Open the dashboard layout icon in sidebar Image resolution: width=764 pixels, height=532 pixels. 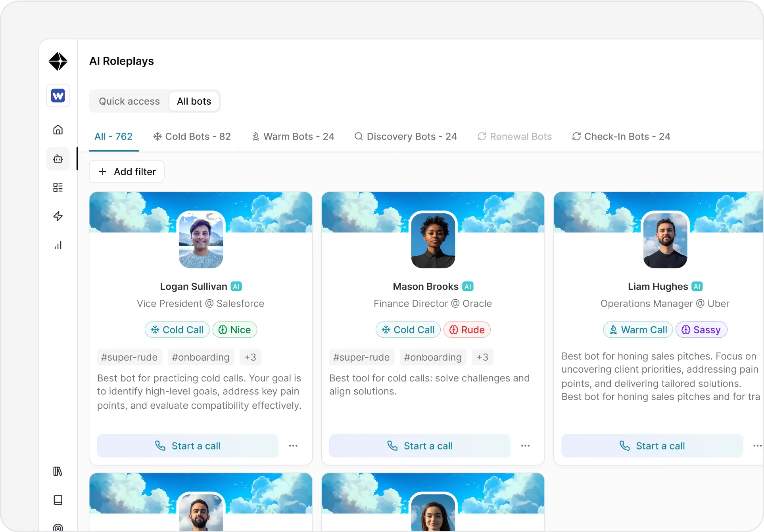pyautogui.click(x=58, y=187)
